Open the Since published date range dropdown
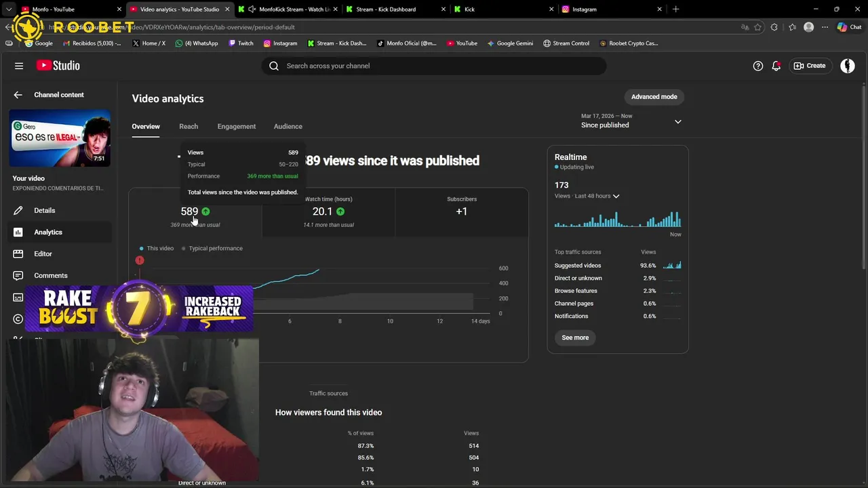The width and height of the screenshot is (868, 488). (x=631, y=121)
